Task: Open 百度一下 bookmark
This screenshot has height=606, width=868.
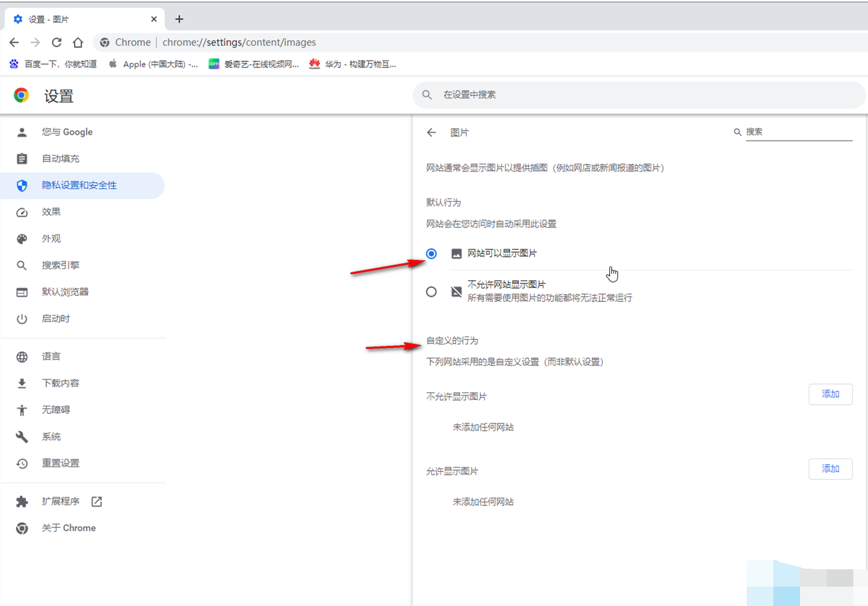Action: pos(53,64)
